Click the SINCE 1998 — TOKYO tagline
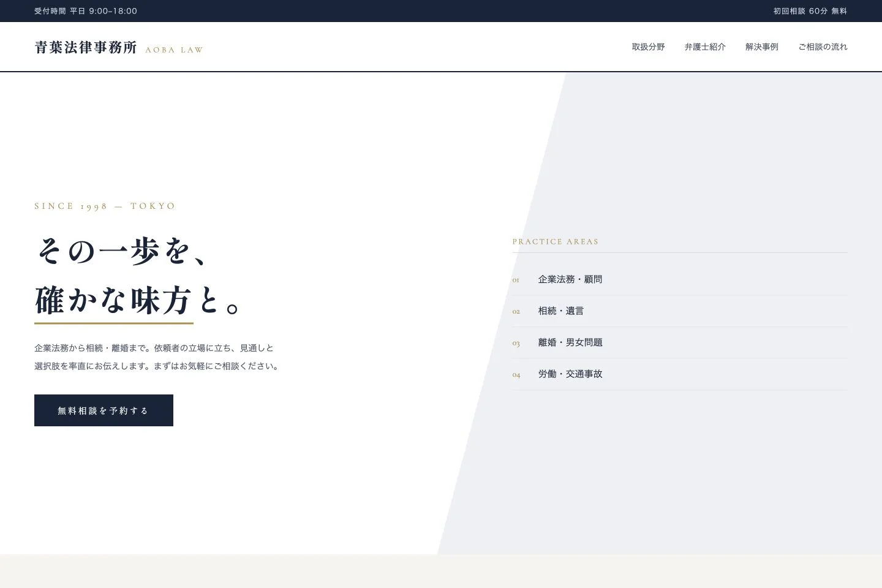This screenshot has width=882, height=588. pyautogui.click(x=105, y=206)
